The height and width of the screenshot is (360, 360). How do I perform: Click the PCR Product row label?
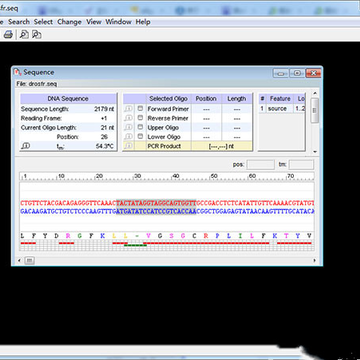pos(164,146)
